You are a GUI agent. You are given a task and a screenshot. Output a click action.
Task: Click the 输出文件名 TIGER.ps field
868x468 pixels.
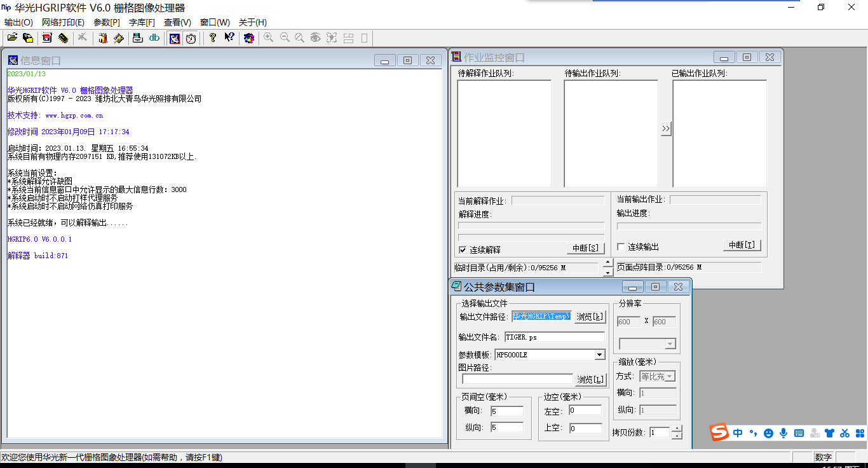click(555, 337)
